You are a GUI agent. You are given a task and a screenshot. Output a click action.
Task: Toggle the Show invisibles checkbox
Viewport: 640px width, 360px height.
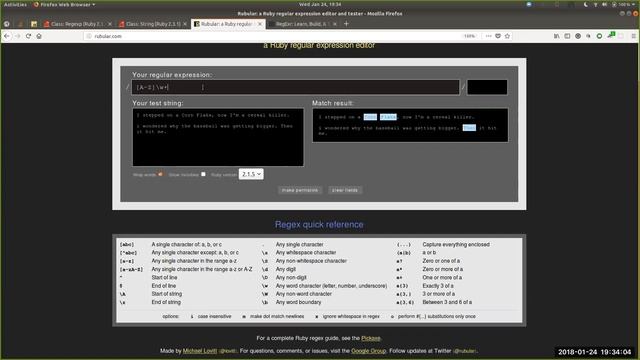[x=203, y=174]
